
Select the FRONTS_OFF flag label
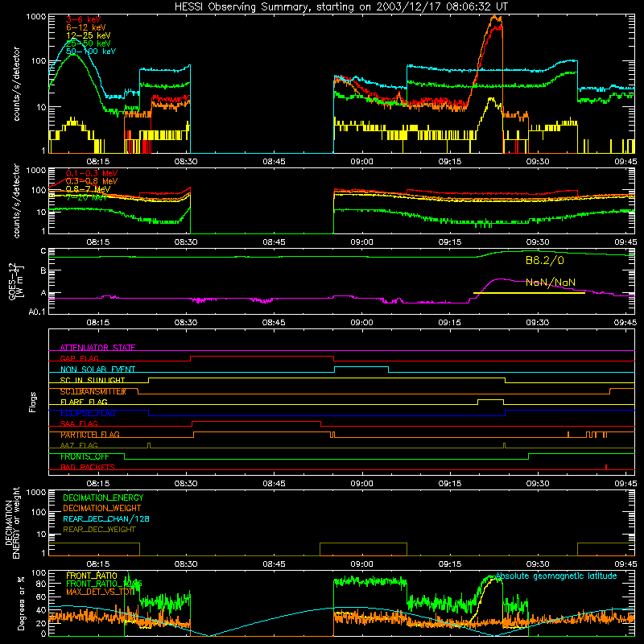[x=85, y=456]
